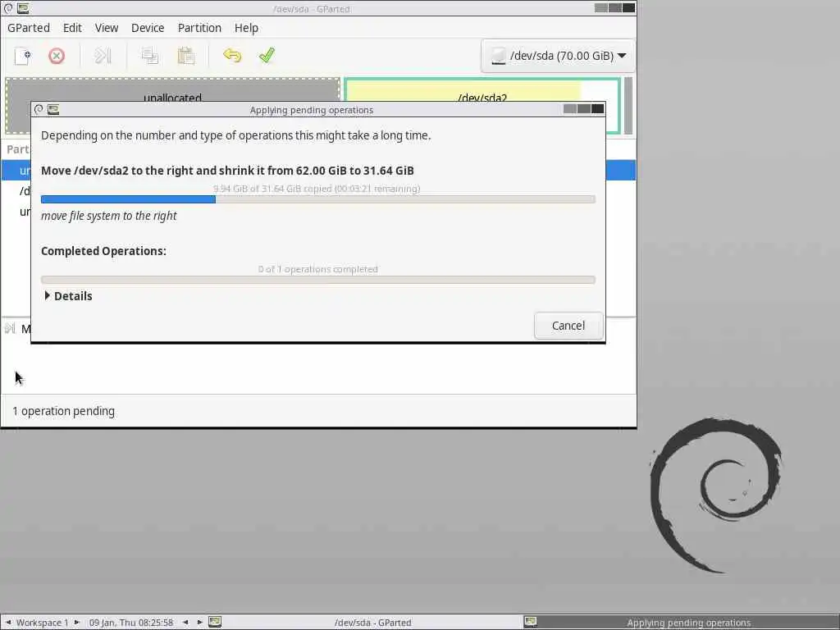840x630 pixels.
Task: Click the dialog titlebar screen icon
Action: pos(53,109)
